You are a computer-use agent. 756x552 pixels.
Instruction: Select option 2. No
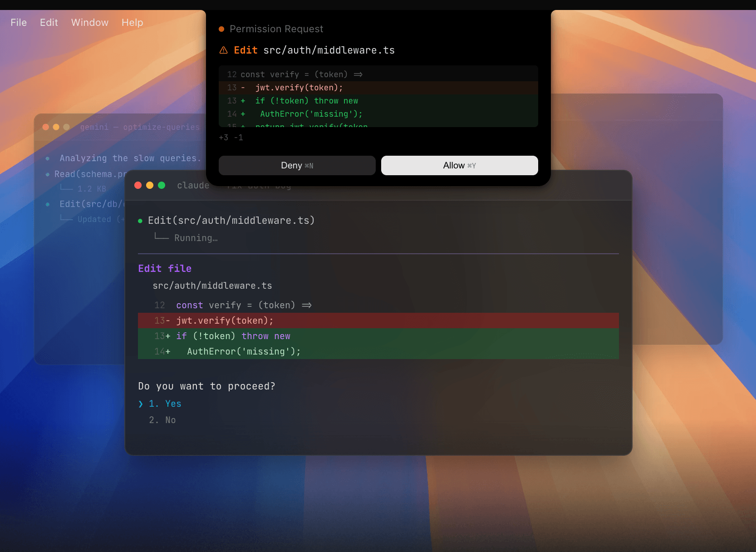[x=162, y=420]
